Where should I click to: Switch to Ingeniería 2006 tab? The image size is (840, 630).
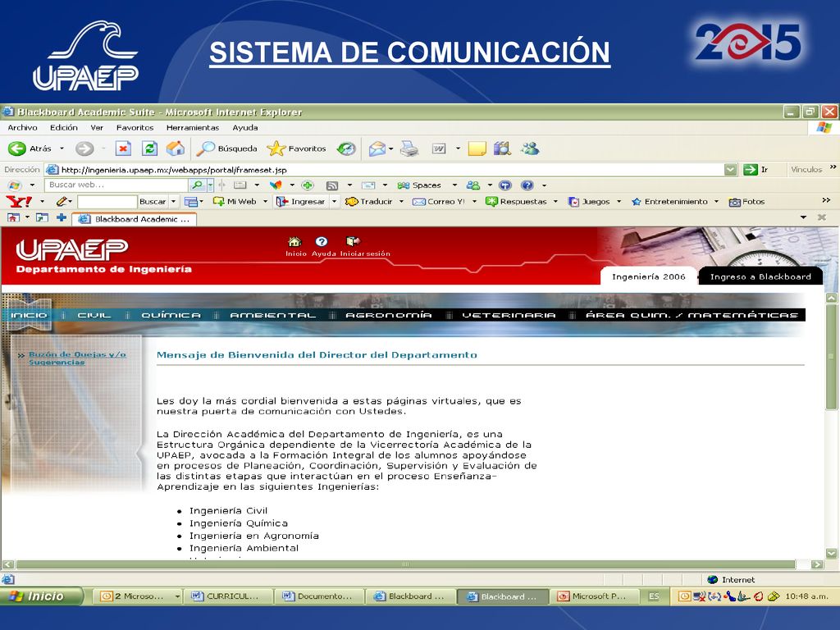click(649, 276)
